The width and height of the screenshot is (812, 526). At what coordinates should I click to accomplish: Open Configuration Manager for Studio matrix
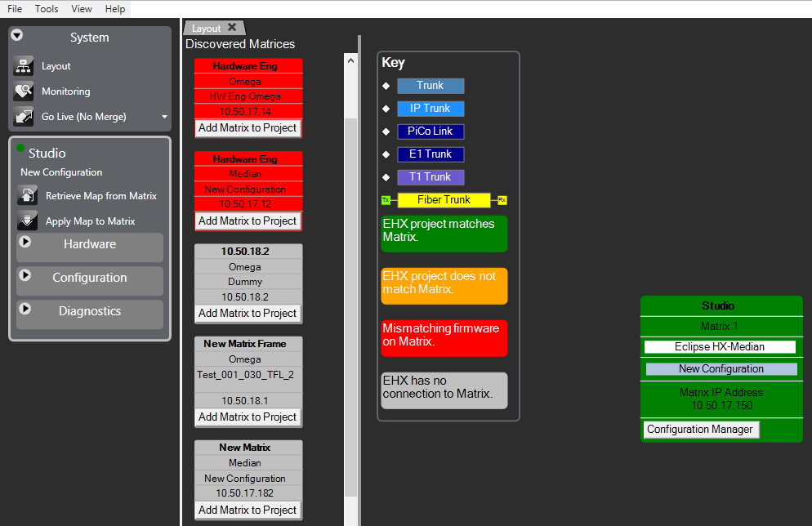pyautogui.click(x=700, y=430)
